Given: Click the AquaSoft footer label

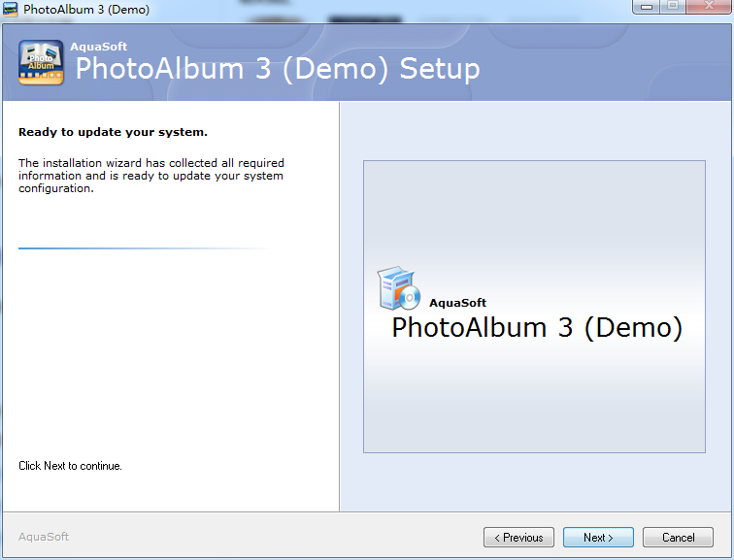Looking at the screenshot, I should point(44,537).
